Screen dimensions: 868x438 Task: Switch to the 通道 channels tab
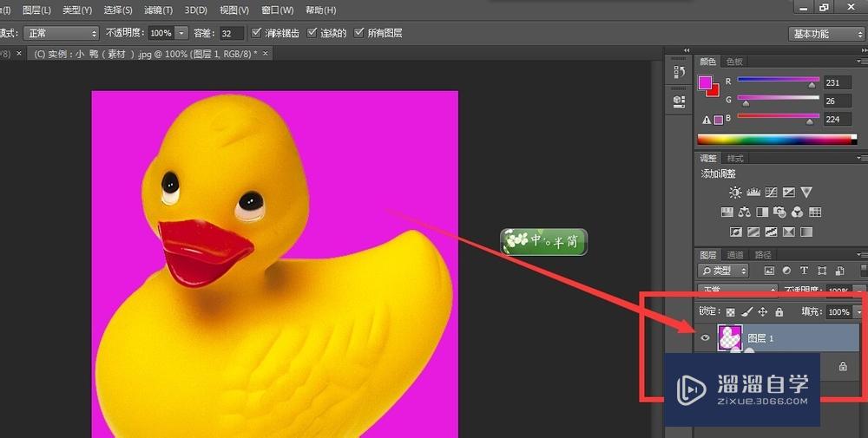tap(735, 255)
